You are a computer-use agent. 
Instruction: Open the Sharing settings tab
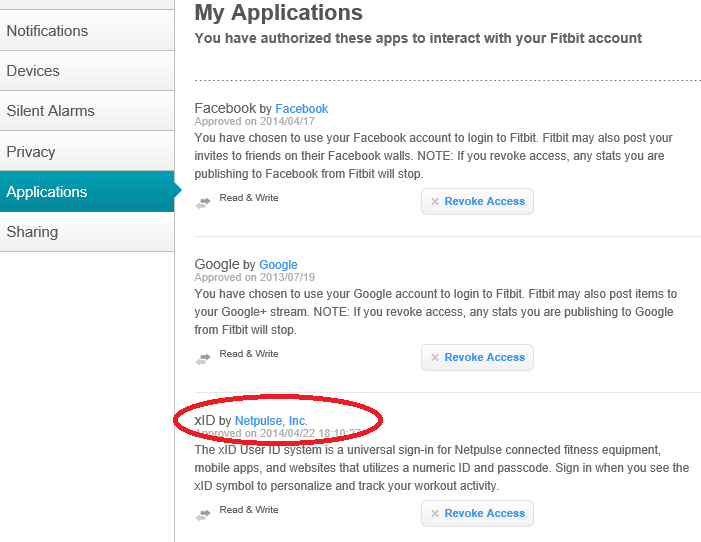pos(87,232)
